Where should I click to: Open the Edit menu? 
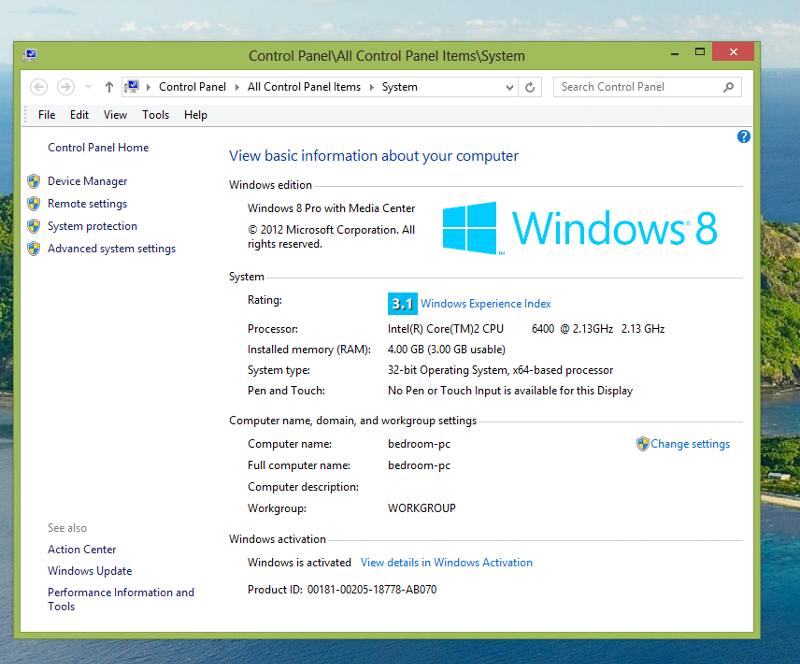79,115
